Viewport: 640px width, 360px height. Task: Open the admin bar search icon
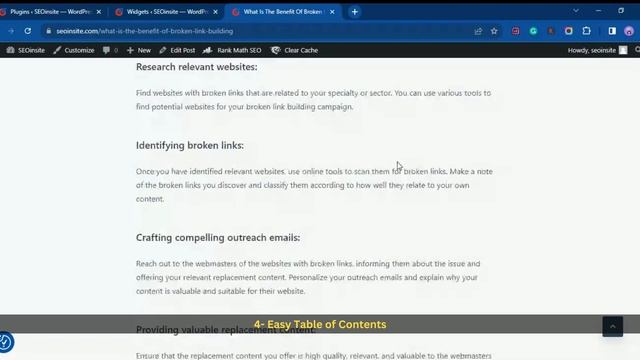click(637, 50)
